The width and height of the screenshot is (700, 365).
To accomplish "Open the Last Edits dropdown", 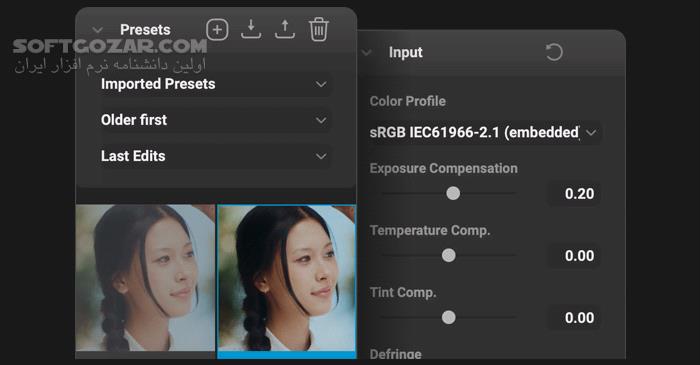I will point(215,156).
